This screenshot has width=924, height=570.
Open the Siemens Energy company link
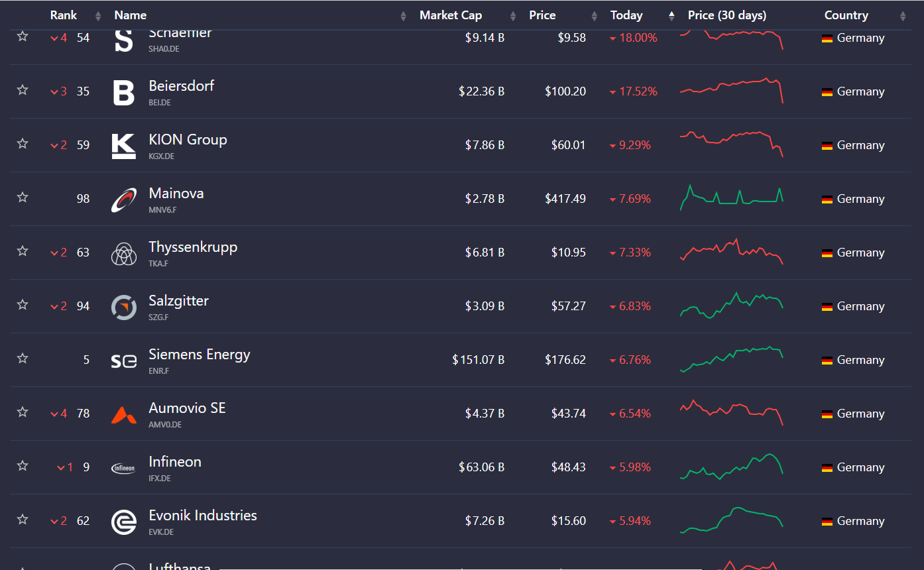coord(200,355)
